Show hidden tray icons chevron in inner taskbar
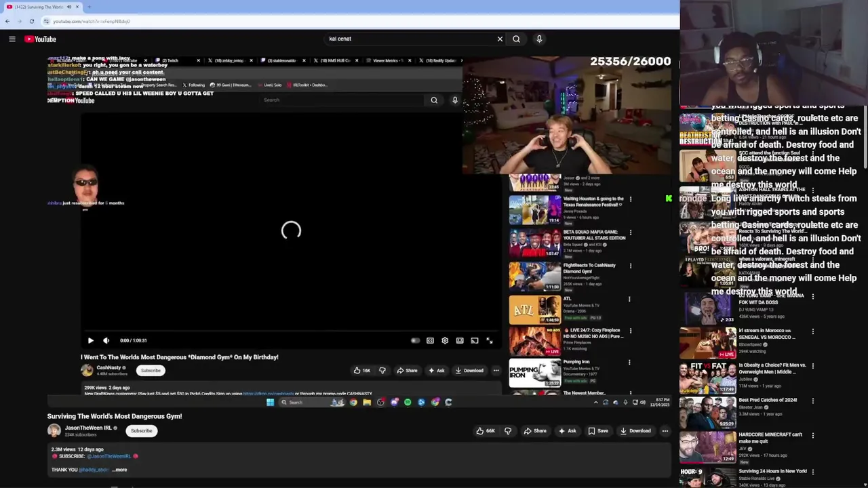868x488 pixels. (x=595, y=403)
